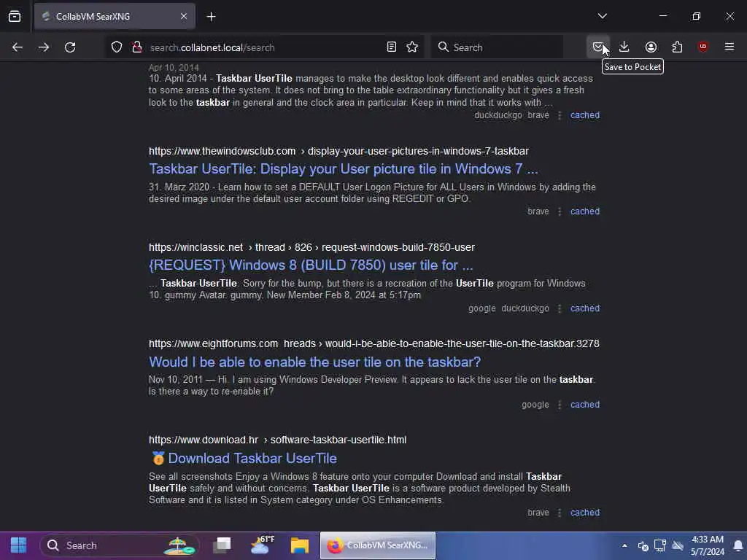747x560 pixels.
Task: Expand engines dots menu on thewindowsclub result
Action: [x=560, y=211]
